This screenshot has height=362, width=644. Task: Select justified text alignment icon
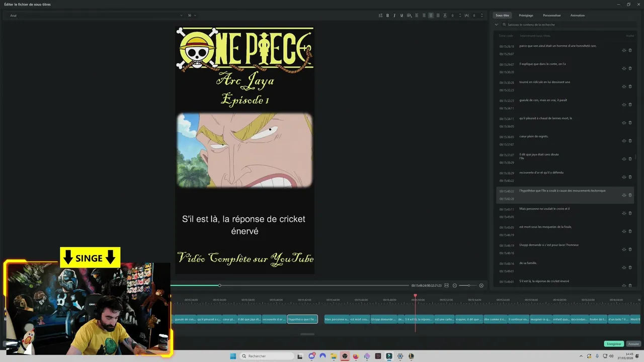pyautogui.click(x=438, y=16)
